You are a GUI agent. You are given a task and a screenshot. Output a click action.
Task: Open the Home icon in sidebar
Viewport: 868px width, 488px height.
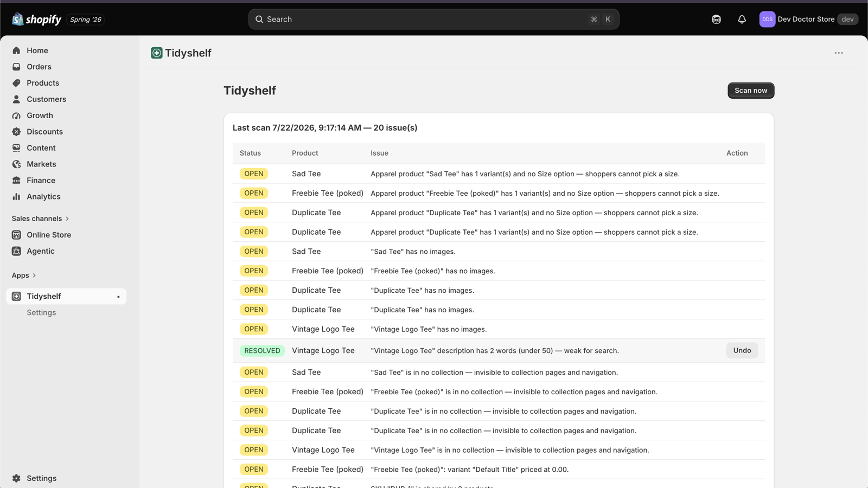16,50
